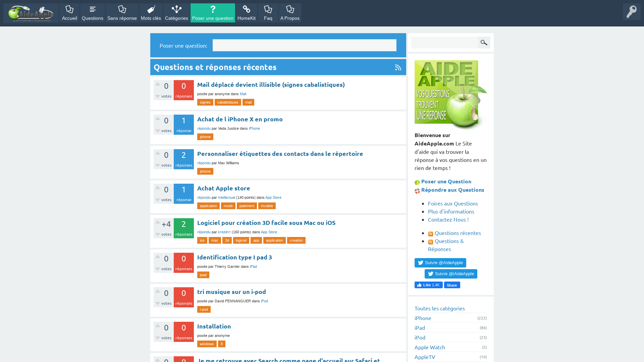The image size is (644, 362).
Task: Open the iPhone category in sidebar
Action: pyautogui.click(x=423, y=318)
